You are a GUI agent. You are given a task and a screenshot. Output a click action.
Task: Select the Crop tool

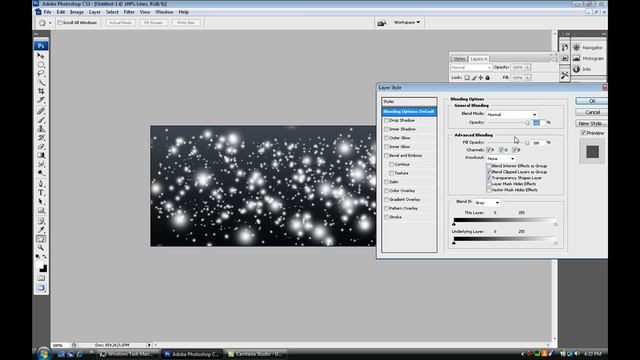(41, 91)
